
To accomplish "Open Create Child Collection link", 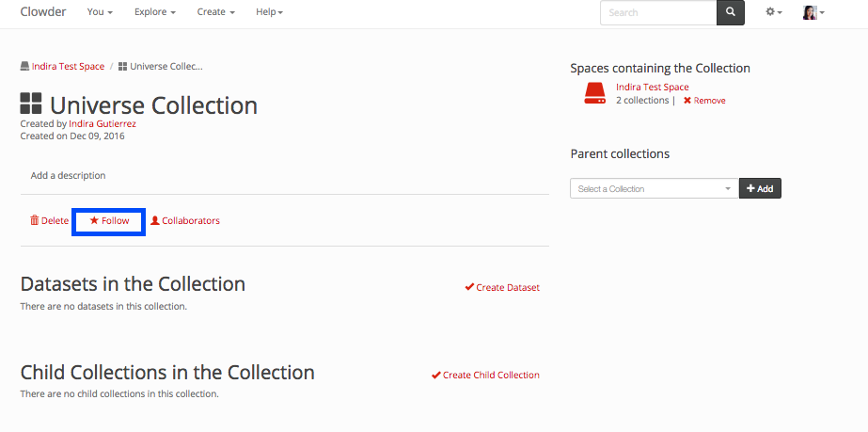I will 490,375.
